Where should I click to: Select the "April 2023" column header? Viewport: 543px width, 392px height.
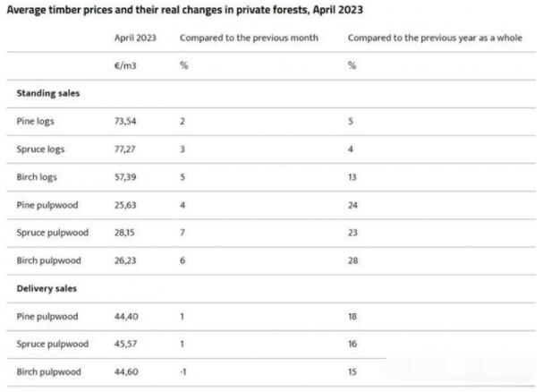134,38
